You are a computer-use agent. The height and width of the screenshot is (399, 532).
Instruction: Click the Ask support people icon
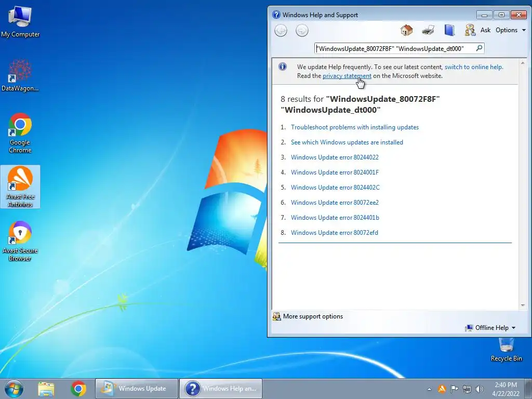click(470, 30)
